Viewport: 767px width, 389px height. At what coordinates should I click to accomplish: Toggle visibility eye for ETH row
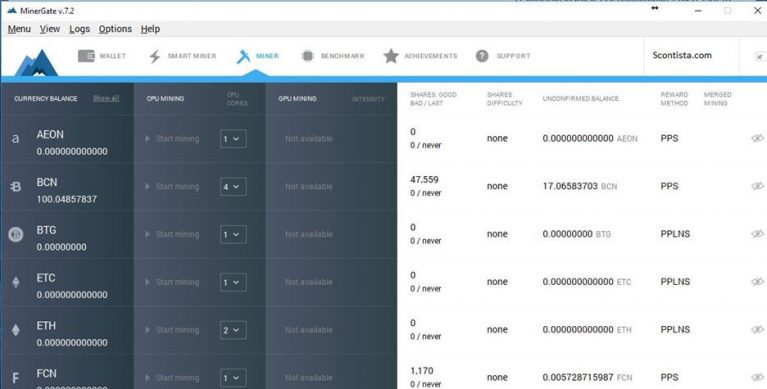click(x=757, y=330)
